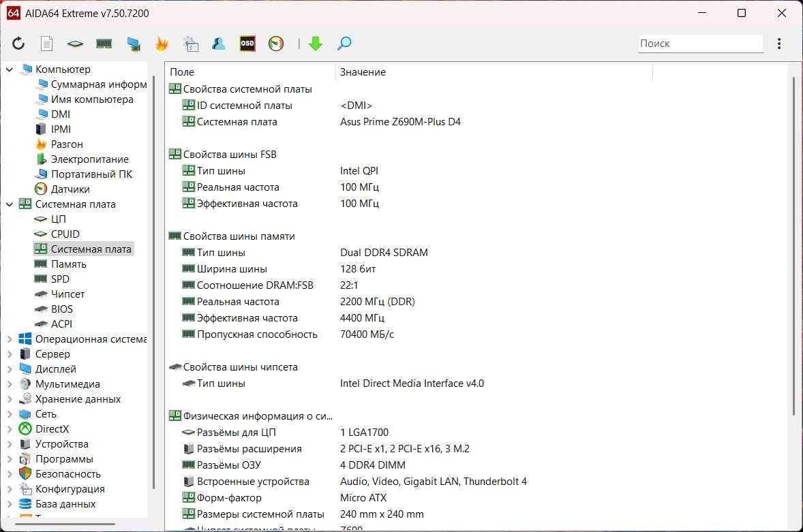Click the Разъёмы расширения row

pyautogui.click(x=476, y=449)
